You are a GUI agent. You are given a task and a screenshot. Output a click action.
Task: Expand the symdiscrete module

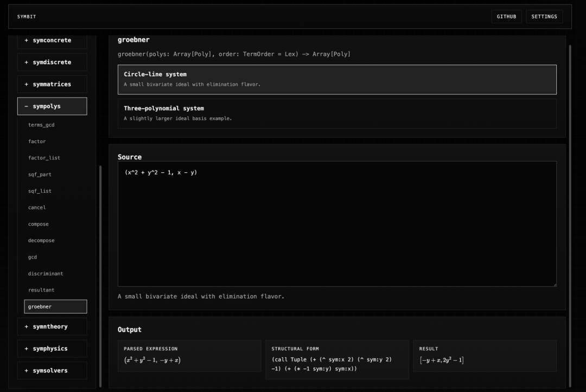[x=52, y=62]
